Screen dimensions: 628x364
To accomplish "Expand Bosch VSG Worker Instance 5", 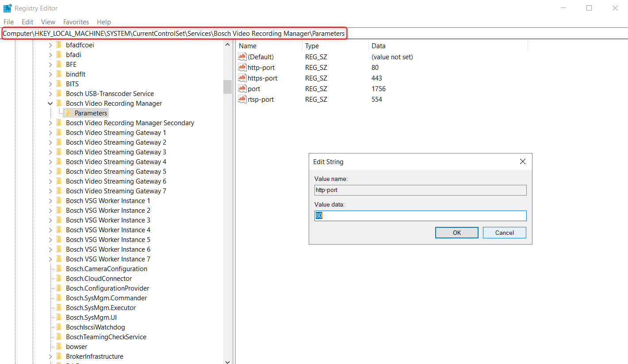I will 50,239.
